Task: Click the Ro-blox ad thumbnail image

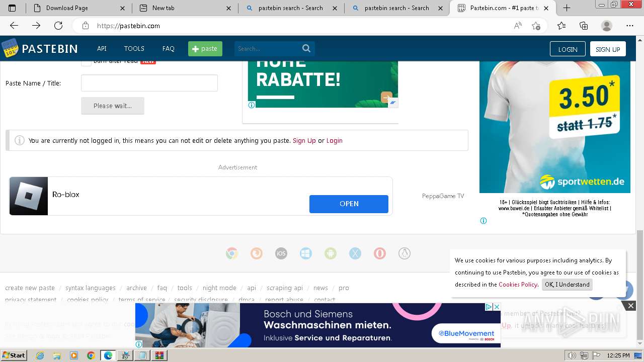Action: tap(29, 196)
